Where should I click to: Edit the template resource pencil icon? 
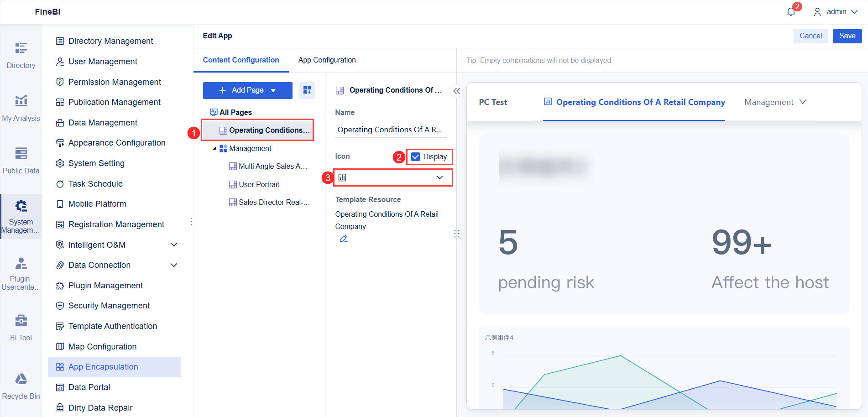[344, 239]
